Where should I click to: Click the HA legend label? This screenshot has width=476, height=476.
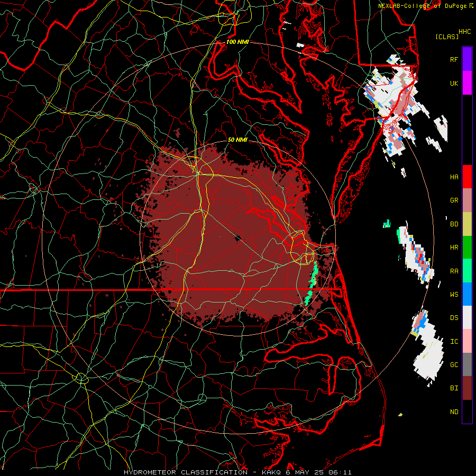click(454, 177)
